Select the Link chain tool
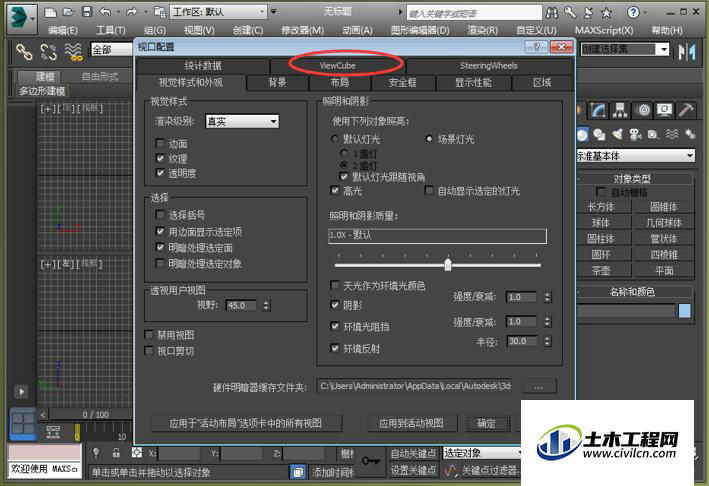Viewport: 709px width, 486px height. [x=24, y=52]
